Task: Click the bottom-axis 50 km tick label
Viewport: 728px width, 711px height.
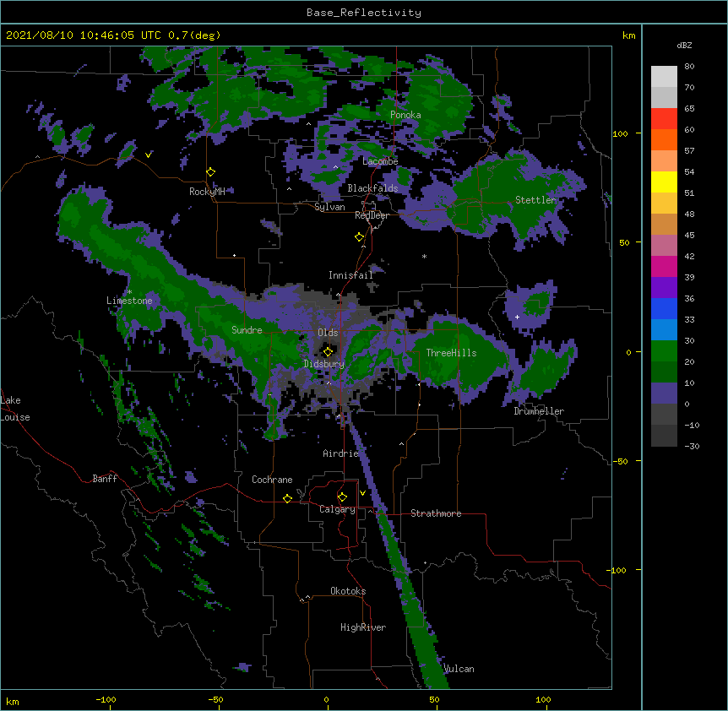Action: 434,699
